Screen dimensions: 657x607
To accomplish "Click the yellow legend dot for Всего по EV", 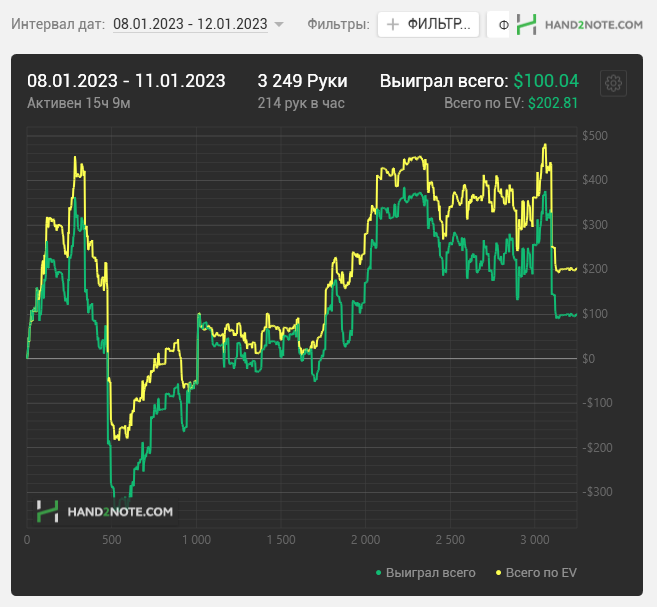I will click(498, 573).
